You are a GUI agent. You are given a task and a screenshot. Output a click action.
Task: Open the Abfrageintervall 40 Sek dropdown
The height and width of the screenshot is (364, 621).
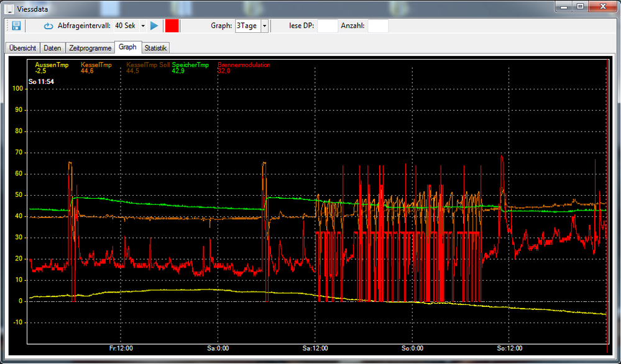click(143, 26)
